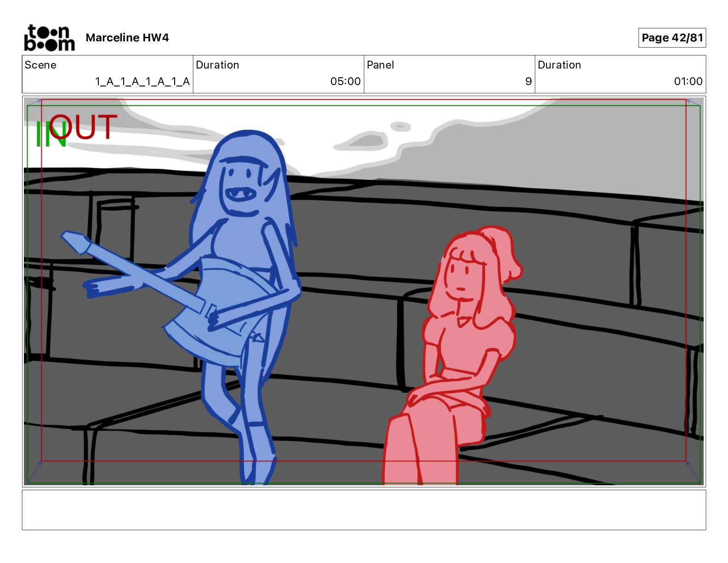Click the 'Scene' header label
The width and height of the screenshot is (728, 563).
tap(40, 65)
